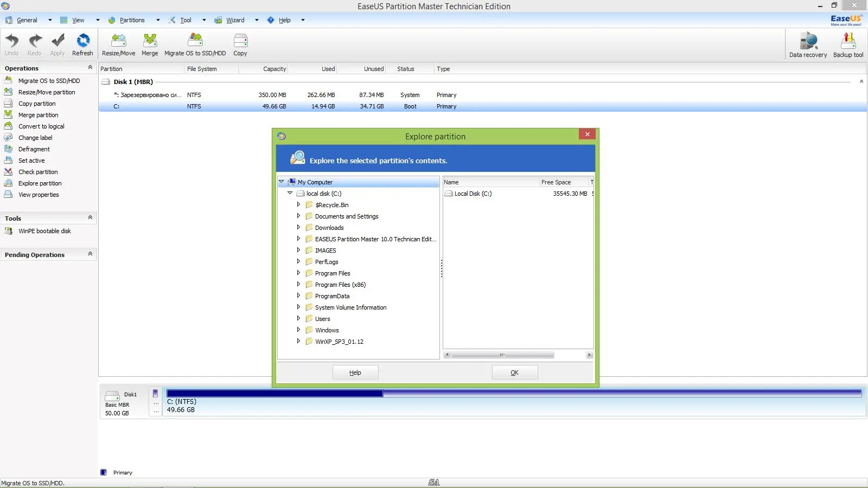Expand the Windows folder node
The height and width of the screenshot is (488, 868).
click(x=298, y=330)
